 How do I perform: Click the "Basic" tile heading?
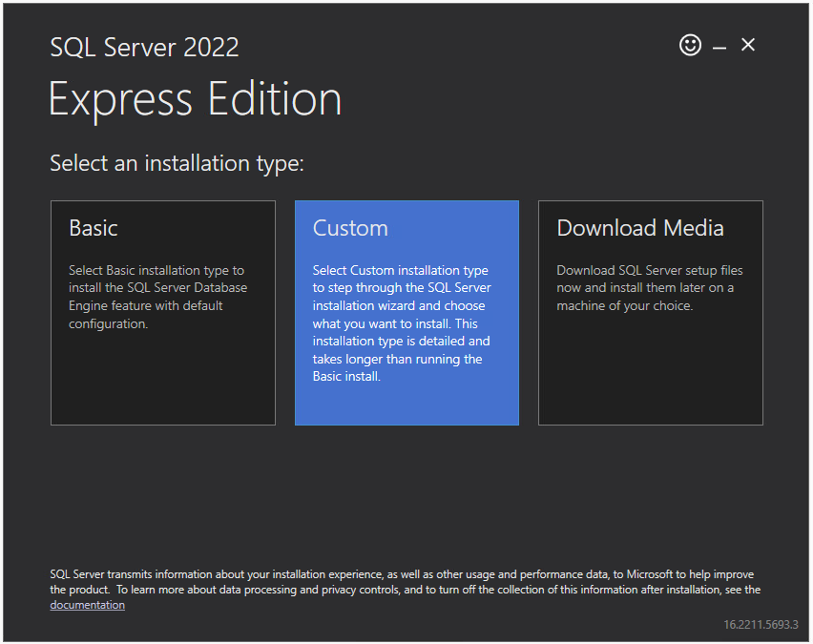[x=94, y=228]
